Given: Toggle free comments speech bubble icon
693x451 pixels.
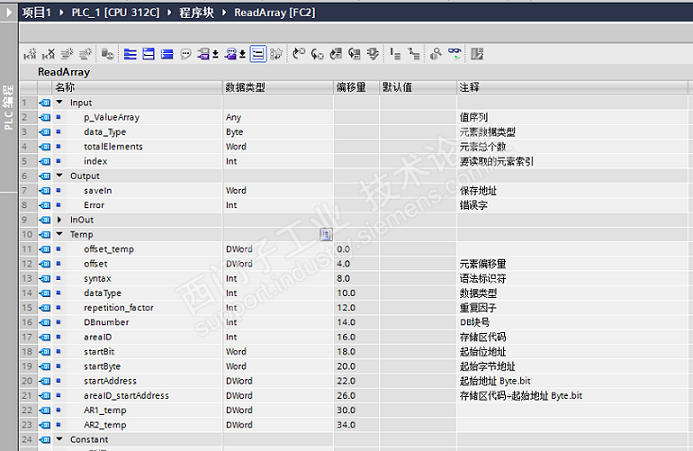Looking at the screenshot, I should 186,54.
